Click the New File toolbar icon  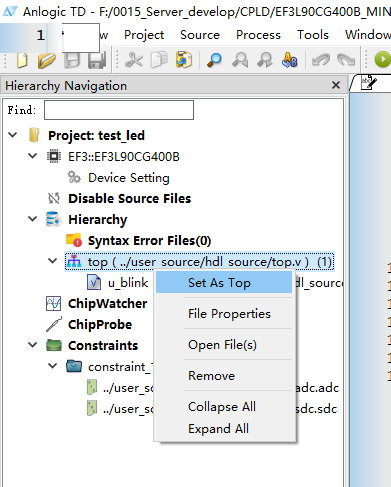[x=22, y=61]
